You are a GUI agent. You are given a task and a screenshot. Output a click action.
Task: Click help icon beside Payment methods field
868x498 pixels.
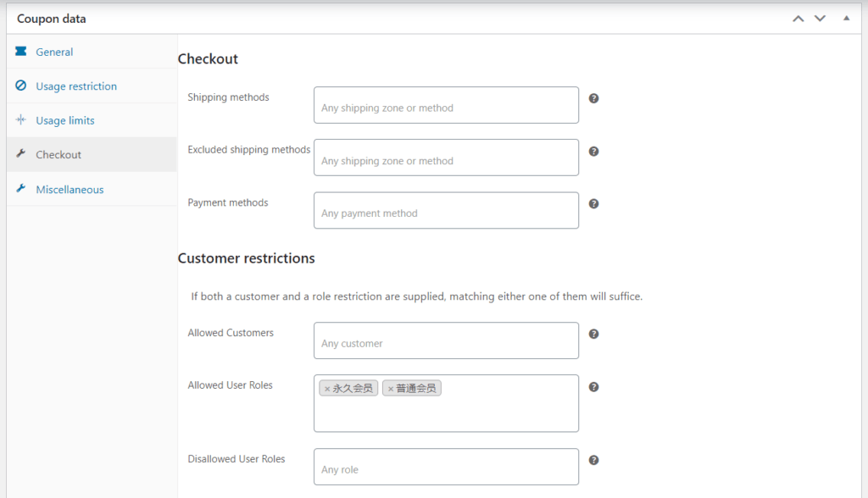[593, 204]
